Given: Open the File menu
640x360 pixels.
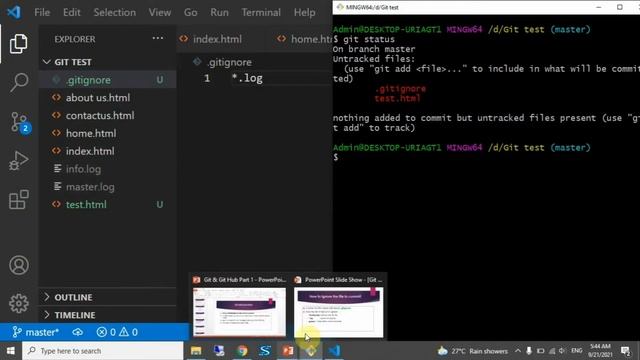Looking at the screenshot, I should click(42, 13).
